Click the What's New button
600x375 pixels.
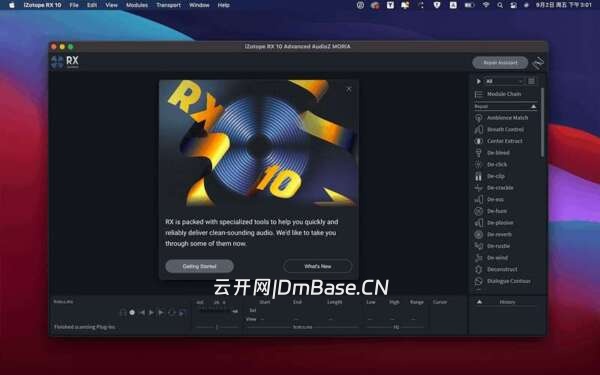(x=318, y=266)
